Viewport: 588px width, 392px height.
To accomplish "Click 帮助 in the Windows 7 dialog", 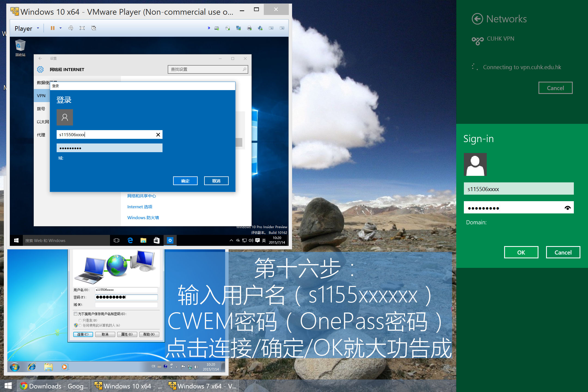I will pos(149,334).
